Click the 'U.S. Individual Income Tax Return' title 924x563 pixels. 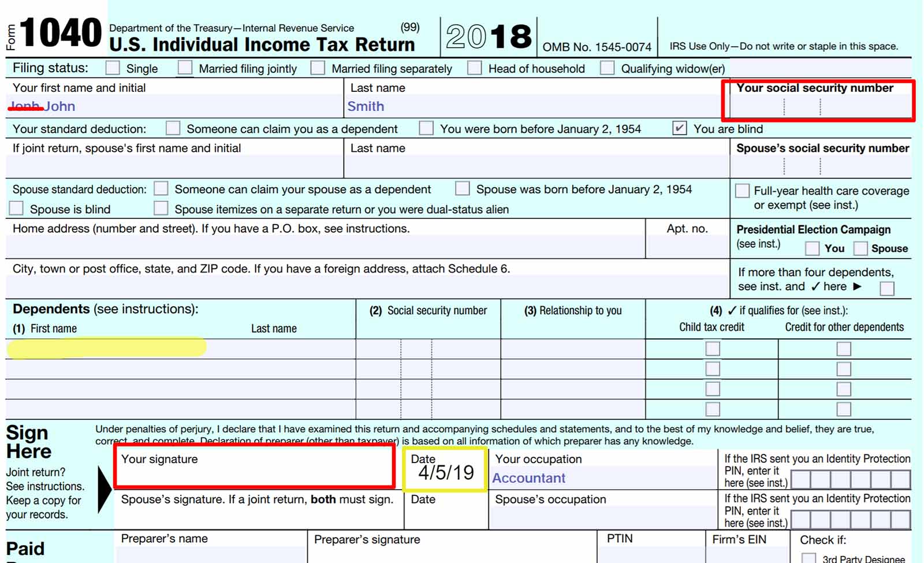(262, 44)
